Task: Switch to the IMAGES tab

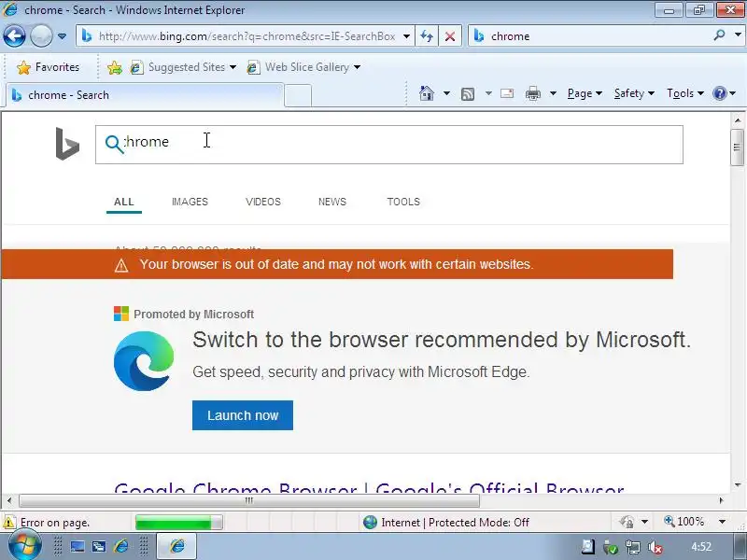Action: coord(190,202)
